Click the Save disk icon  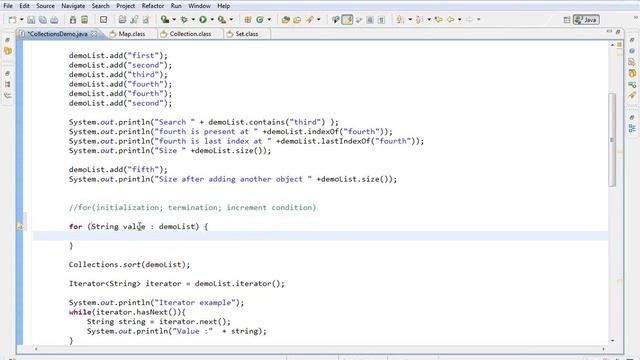pyautogui.click(x=31, y=20)
